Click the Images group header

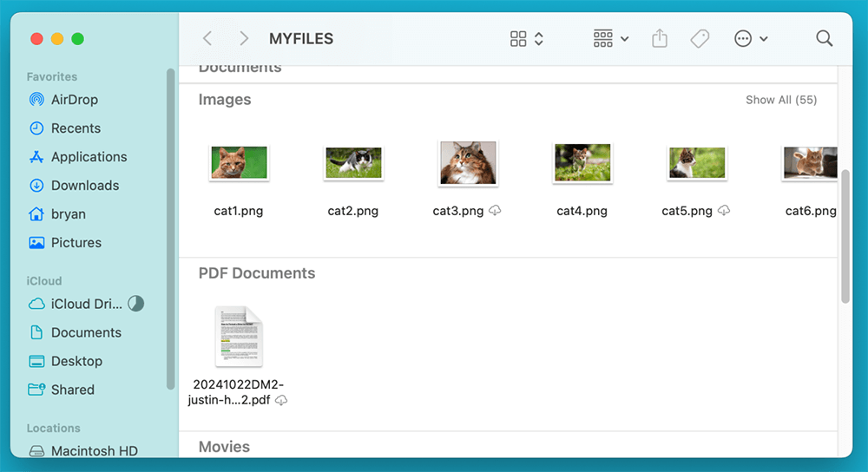point(225,100)
